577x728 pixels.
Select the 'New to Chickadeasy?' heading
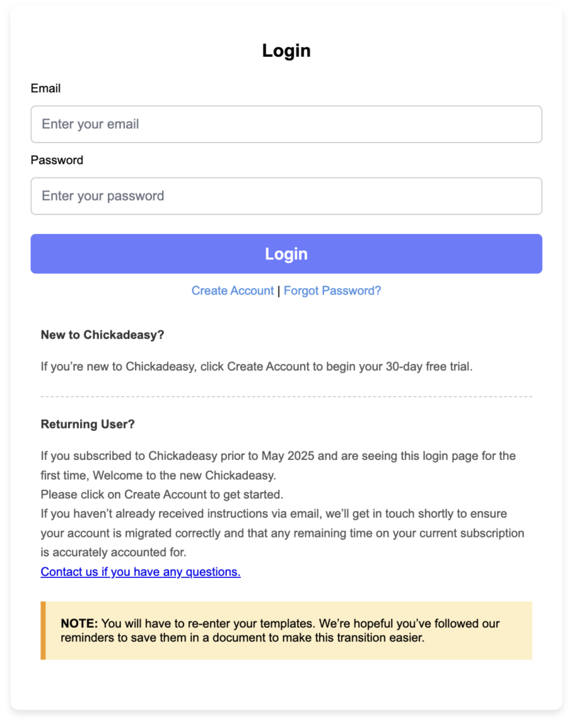click(102, 335)
